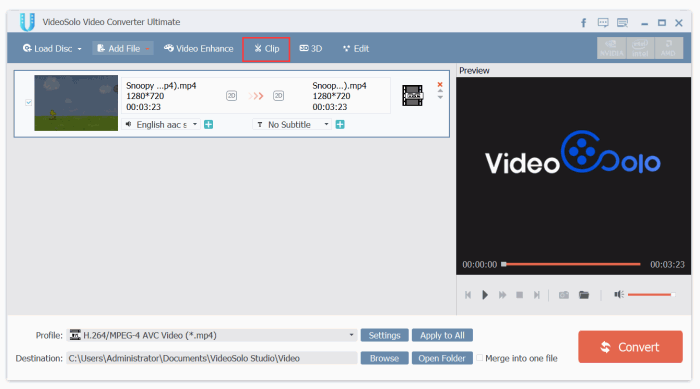Add a subtitle with plus icon

(x=340, y=125)
